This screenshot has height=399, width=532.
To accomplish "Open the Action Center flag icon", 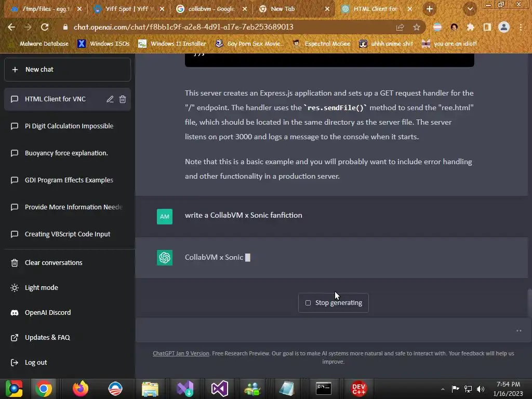I will coord(455,389).
